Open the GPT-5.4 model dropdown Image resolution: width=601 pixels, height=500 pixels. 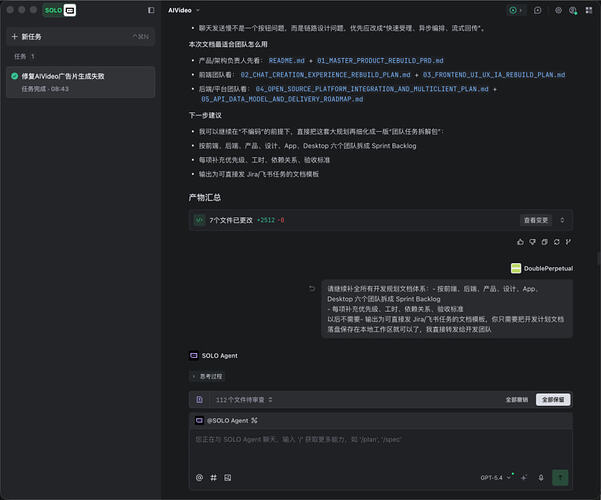pos(496,478)
